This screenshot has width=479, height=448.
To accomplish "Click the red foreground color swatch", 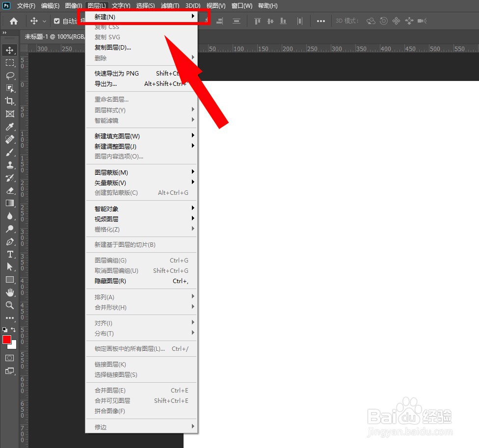I will pos(7,340).
